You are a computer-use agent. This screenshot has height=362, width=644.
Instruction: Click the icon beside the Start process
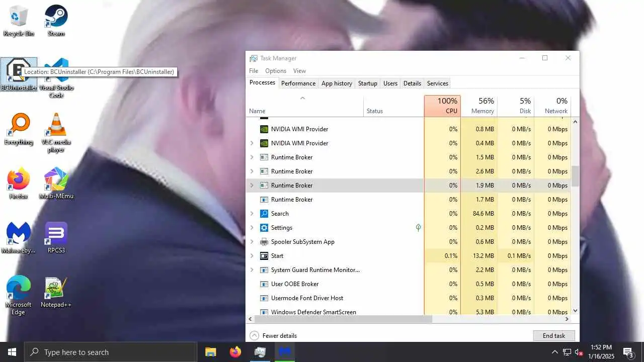click(x=264, y=256)
